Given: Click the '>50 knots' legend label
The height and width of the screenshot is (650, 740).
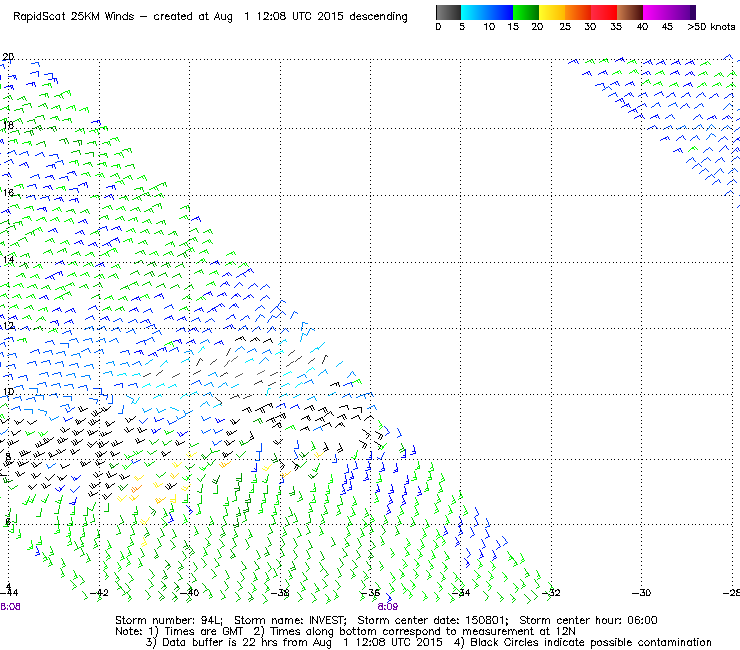Looking at the screenshot, I should click(x=711, y=27).
